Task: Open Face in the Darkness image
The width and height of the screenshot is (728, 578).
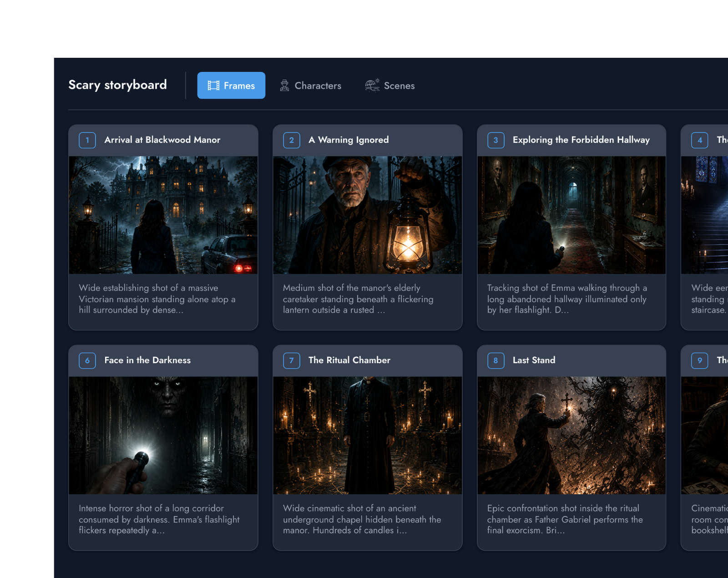Action: pos(163,436)
